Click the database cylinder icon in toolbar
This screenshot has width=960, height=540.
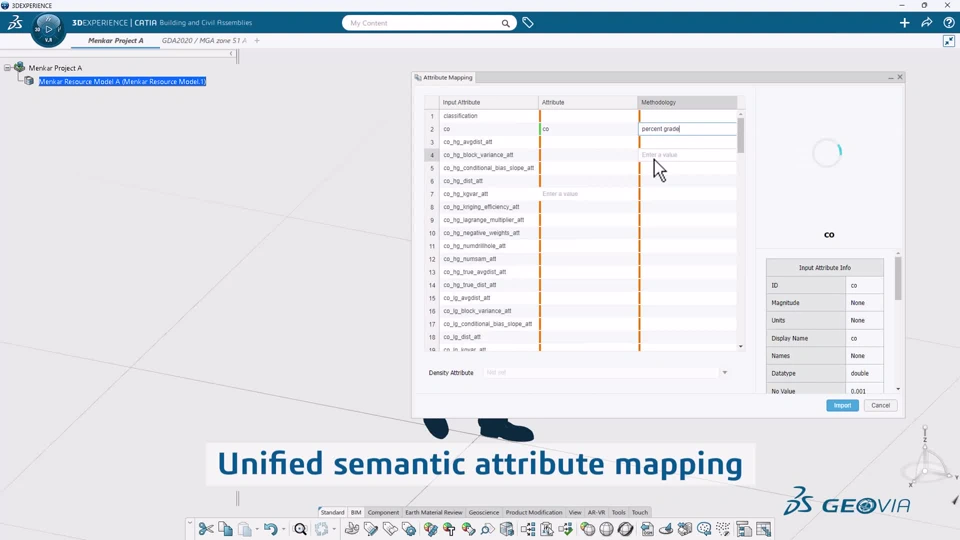(507, 529)
